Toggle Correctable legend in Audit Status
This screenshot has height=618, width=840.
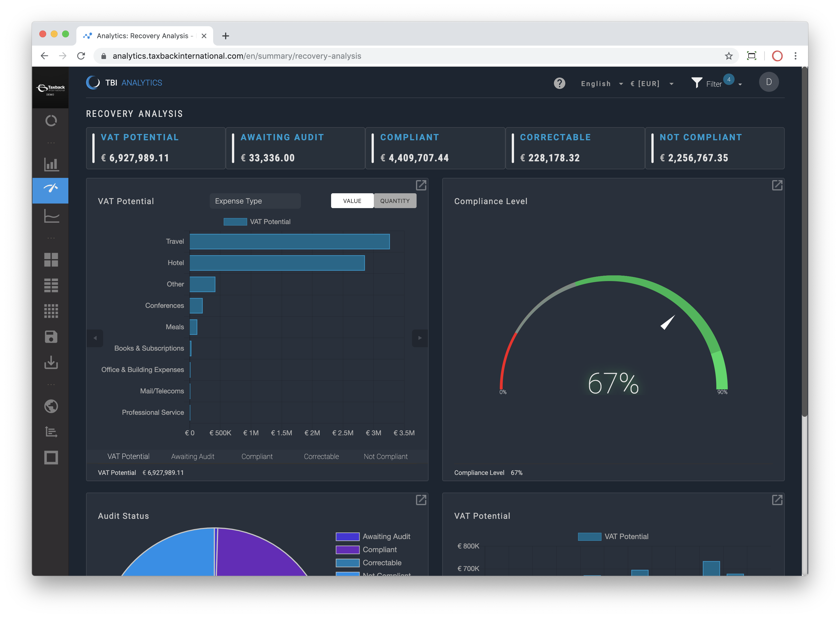[x=368, y=563]
